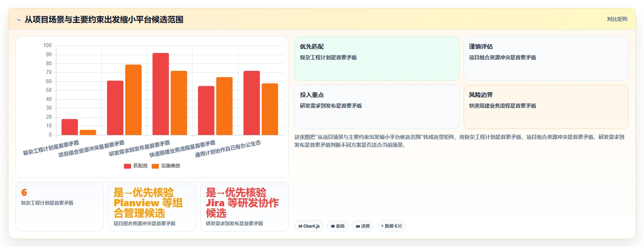
Task: Click 研发需求到发布是首要矛盾 text in 投入重点 card
Action: (x=331, y=106)
